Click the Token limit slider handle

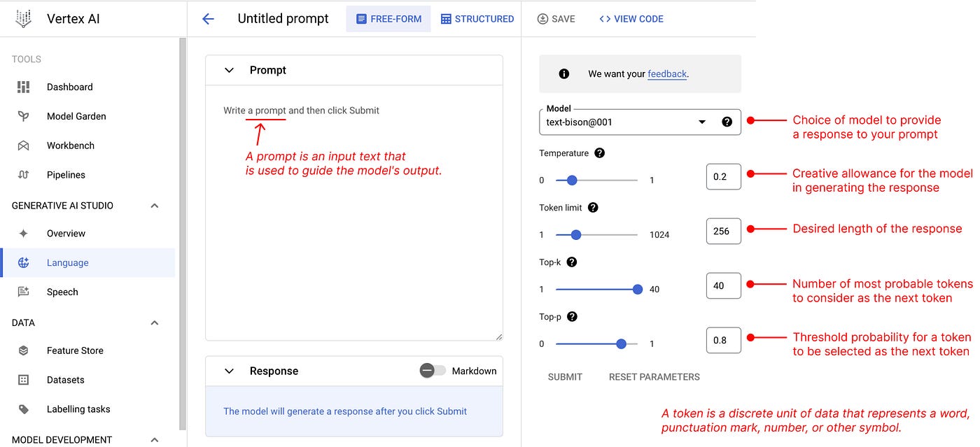coord(575,235)
